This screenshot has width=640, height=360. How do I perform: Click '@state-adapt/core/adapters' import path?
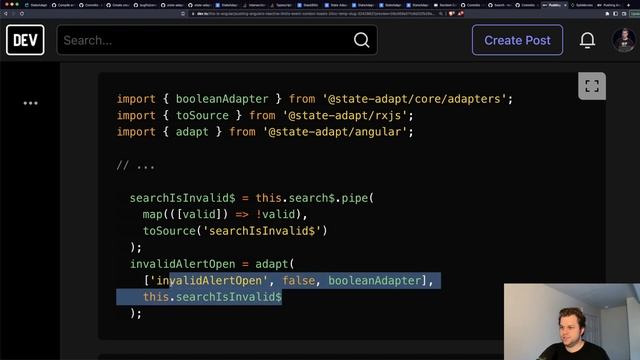click(x=414, y=99)
